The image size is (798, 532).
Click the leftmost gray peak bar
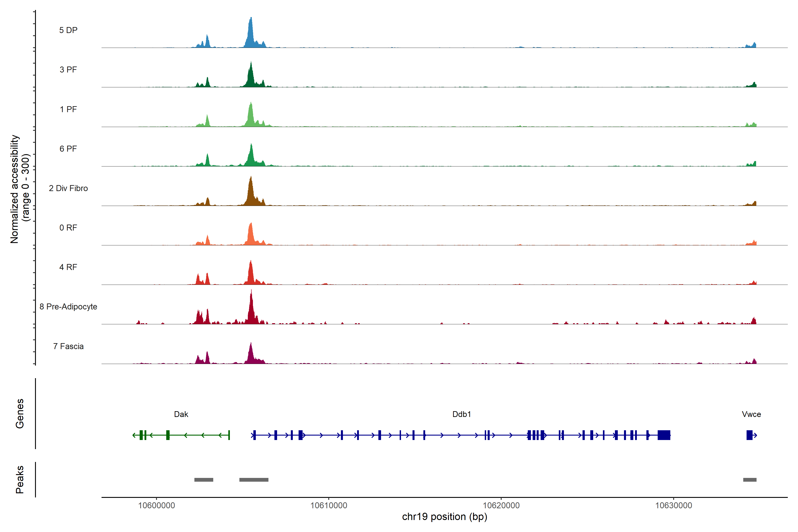[x=203, y=479]
